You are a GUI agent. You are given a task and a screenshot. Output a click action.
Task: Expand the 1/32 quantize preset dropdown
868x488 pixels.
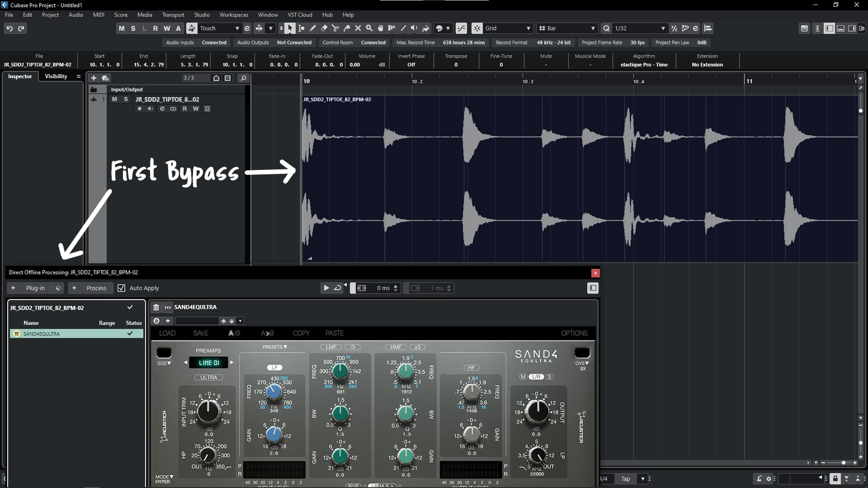[663, 28]
